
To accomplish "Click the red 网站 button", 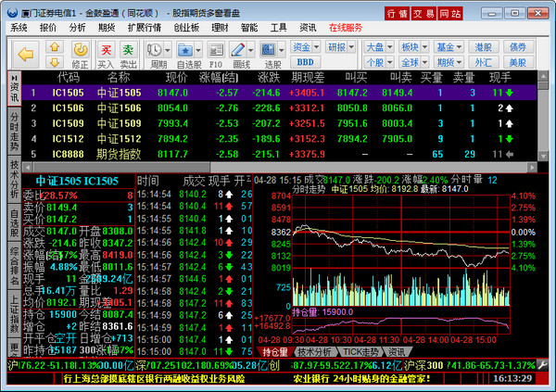I will click(x=450, y=14).
